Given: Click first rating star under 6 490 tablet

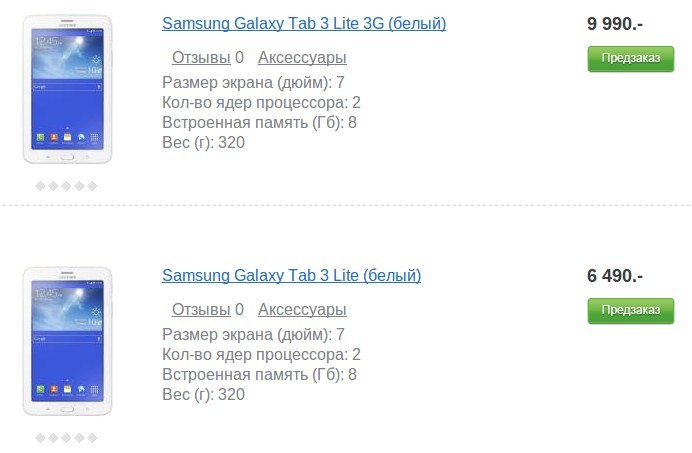Looking at the screenshot, I should click(x=41, y=438).
